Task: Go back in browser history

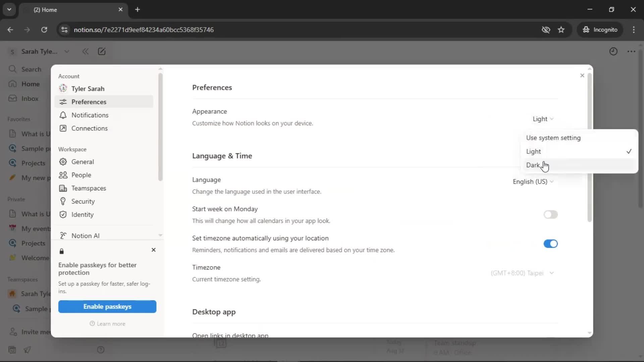Action: pos(10,30)
